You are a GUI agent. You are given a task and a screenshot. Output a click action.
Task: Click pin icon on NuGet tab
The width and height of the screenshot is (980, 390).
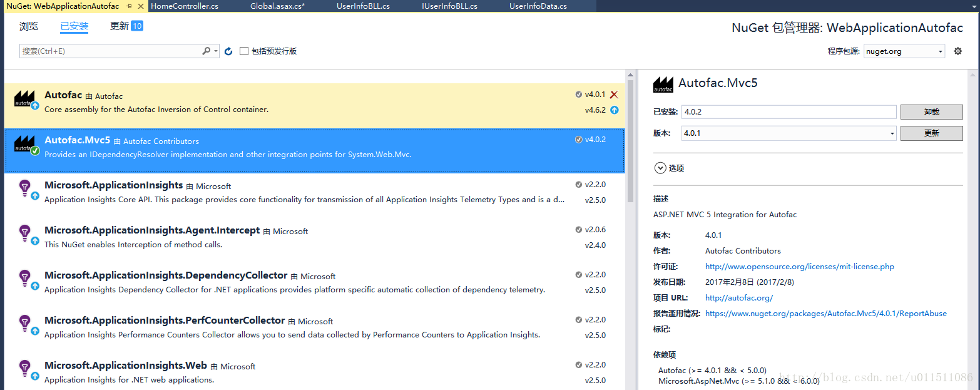pos(129,6)
